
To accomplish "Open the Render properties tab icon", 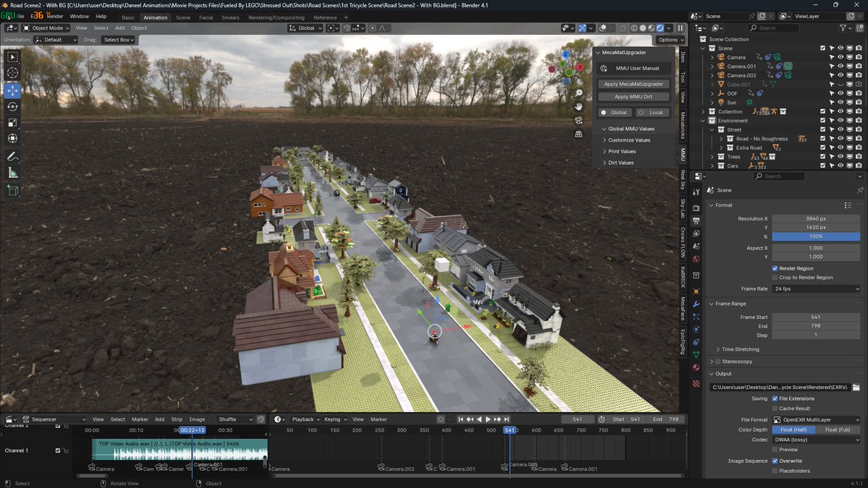I will coord(696,208).
